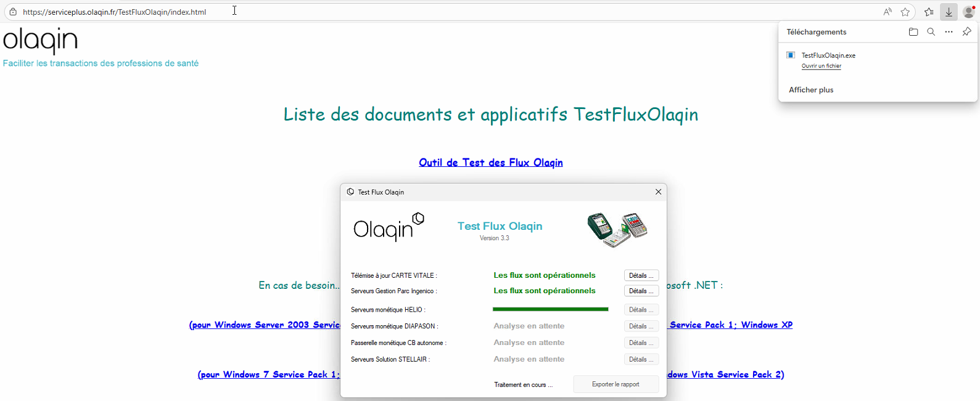Open the browser profile avatar
Screen dimensions: 980x401
click(969, 12)
